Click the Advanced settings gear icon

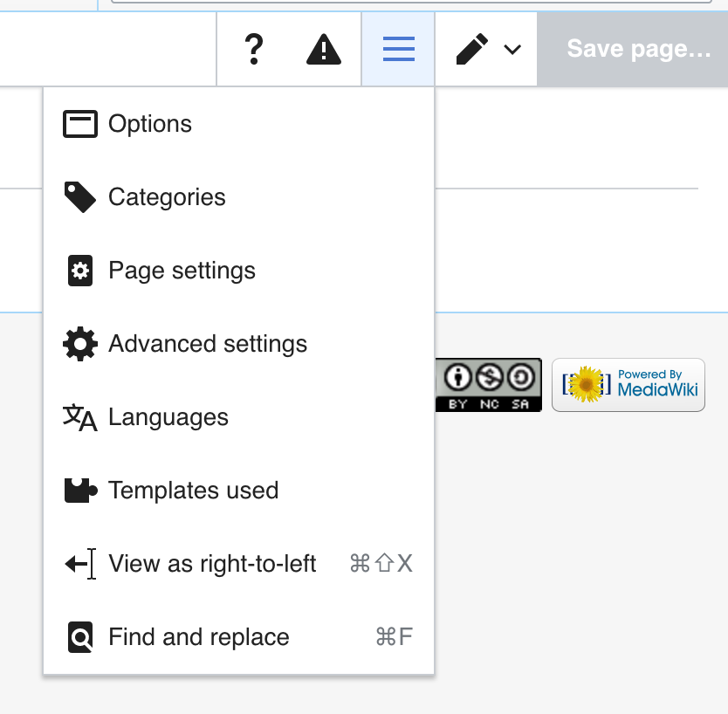(x=80, y=344)
